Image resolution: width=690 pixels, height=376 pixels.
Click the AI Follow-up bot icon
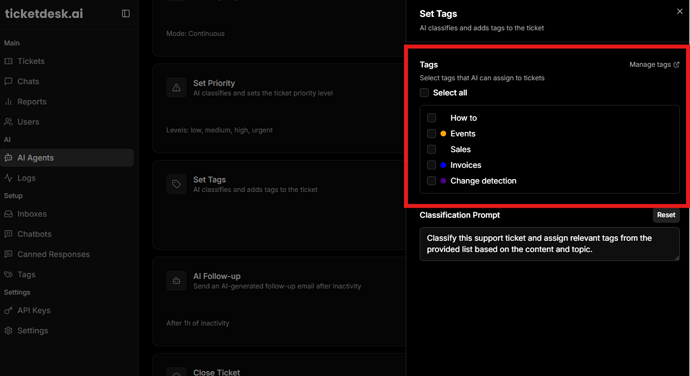176,280
